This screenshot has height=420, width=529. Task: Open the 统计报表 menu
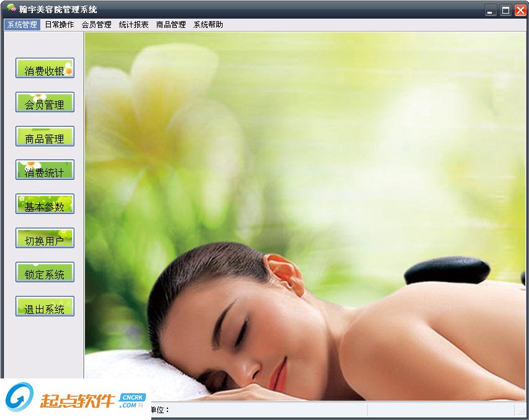coord(133,25)
